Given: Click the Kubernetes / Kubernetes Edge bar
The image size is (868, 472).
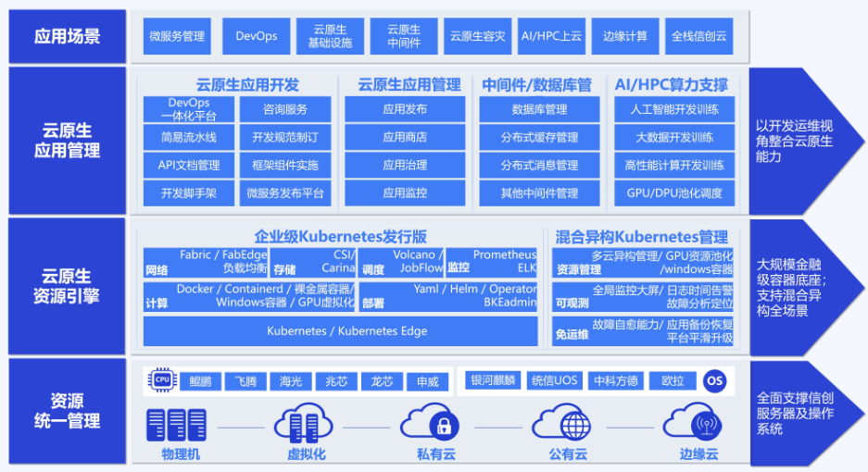Looking at the screenshot, I should click(x=341, y=331).
